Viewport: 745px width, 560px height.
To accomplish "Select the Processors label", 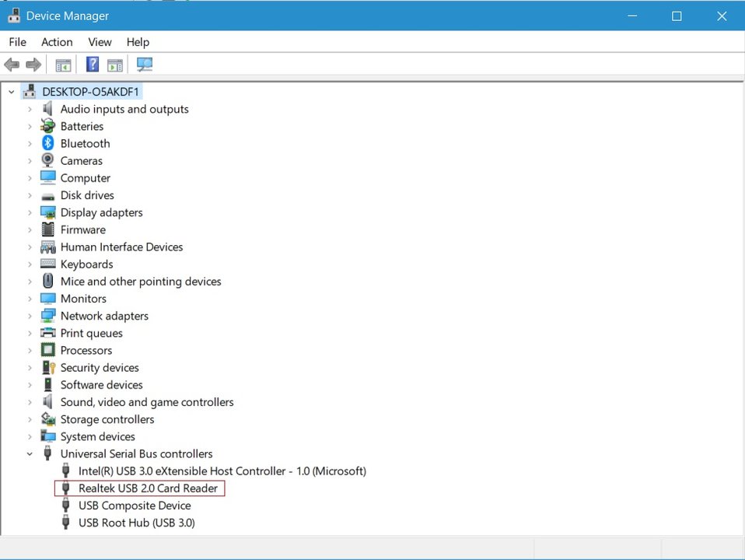I will click(x=86, y=350).
